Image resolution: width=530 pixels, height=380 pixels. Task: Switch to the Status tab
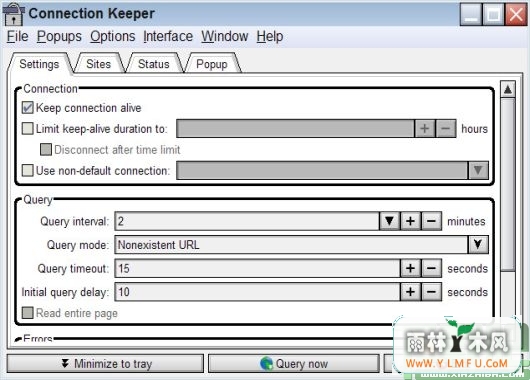tap(153, 64)
